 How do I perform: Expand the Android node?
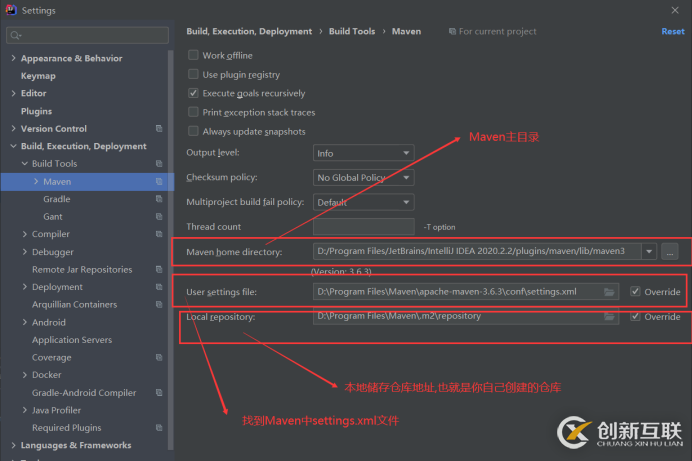[25, 322]
